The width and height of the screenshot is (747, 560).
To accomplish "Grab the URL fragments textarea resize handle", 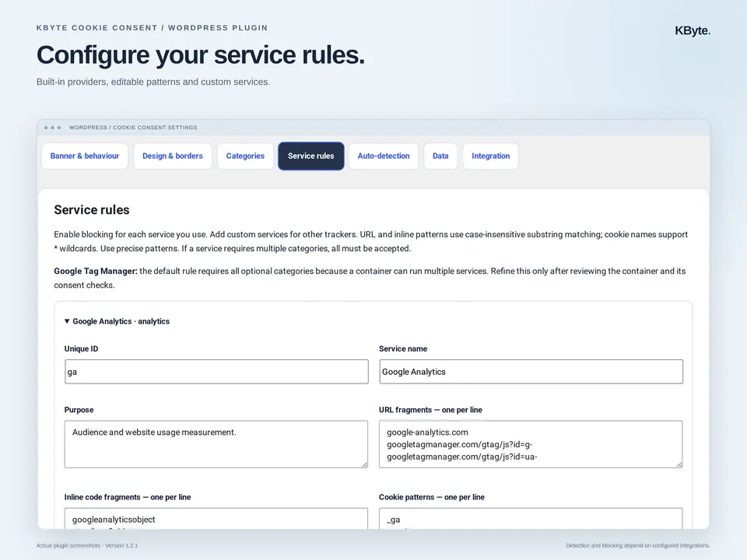I will tap(679, 464).
